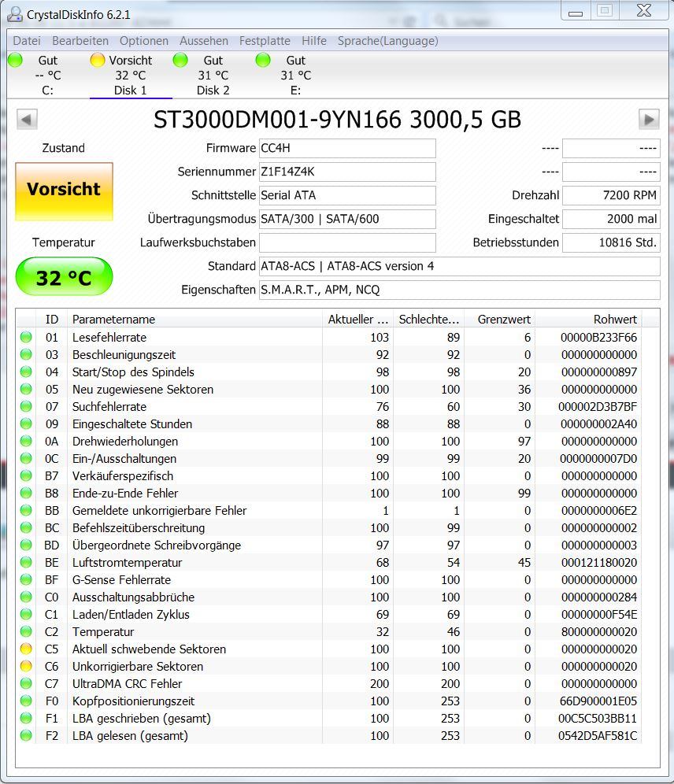Click the Standard field ATA8-ACS
This screenshot has width=674, height=784.
point(460,266)
